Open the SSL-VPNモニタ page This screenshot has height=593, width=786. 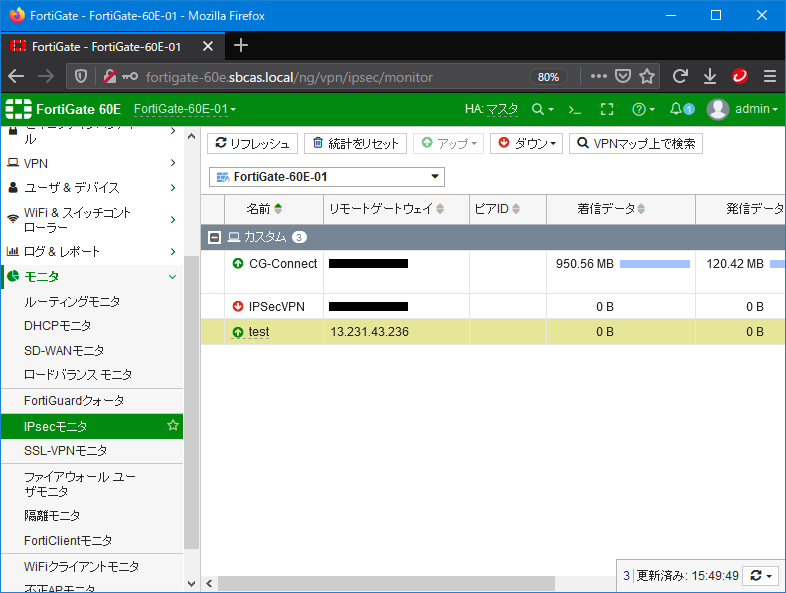66,451
